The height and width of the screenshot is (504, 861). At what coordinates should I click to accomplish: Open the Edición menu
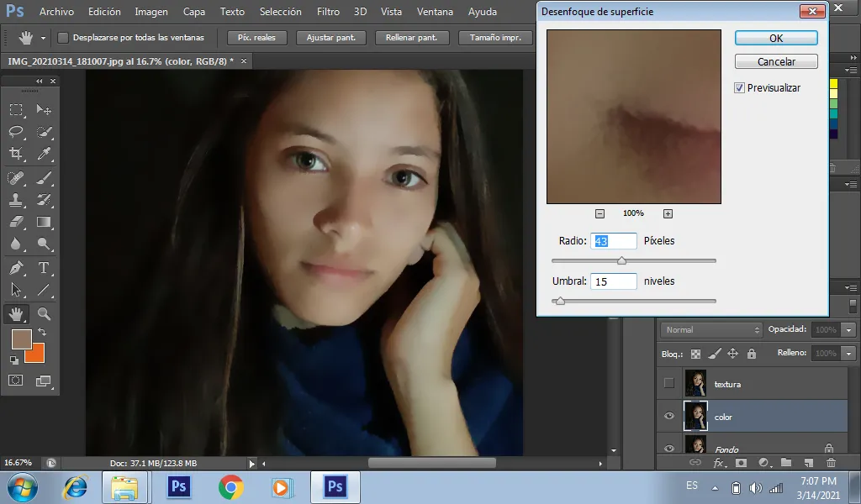click(x=104, y=12)
